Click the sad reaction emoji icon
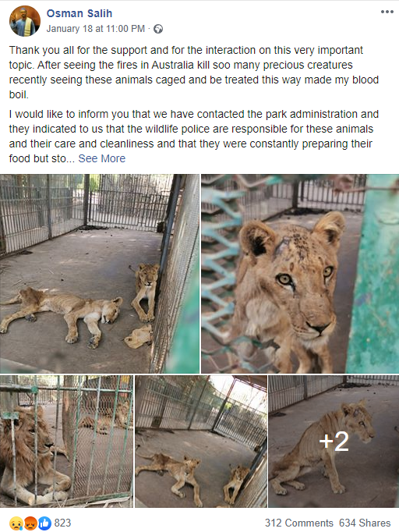This screenshot has width=399, height=532. (16, 523)
